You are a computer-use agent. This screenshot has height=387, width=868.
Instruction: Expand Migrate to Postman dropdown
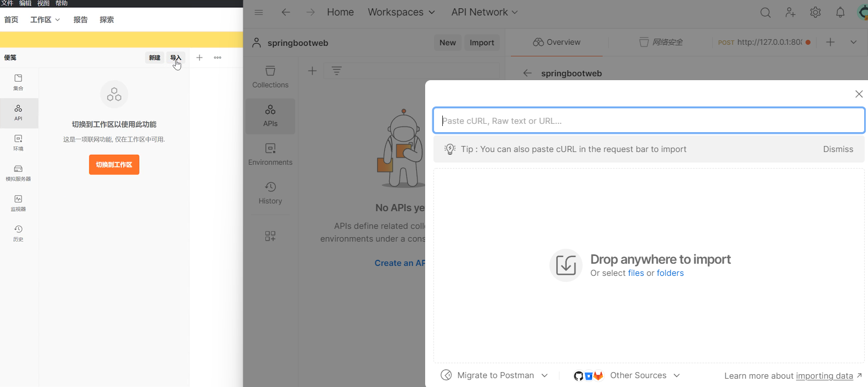(494, 375)
